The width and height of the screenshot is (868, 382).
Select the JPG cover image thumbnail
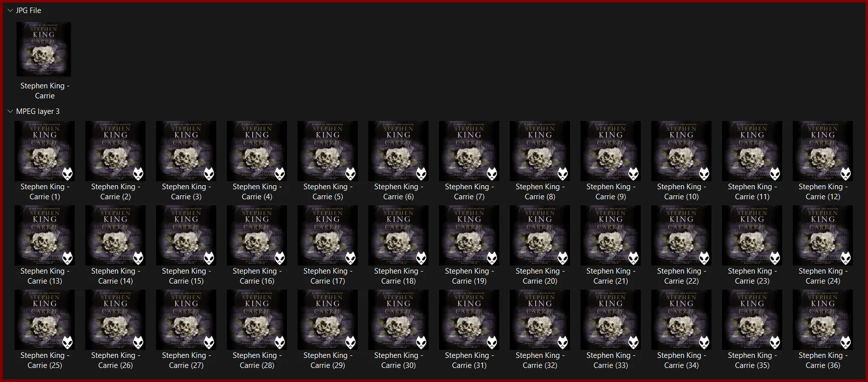(x=44, y=49)
